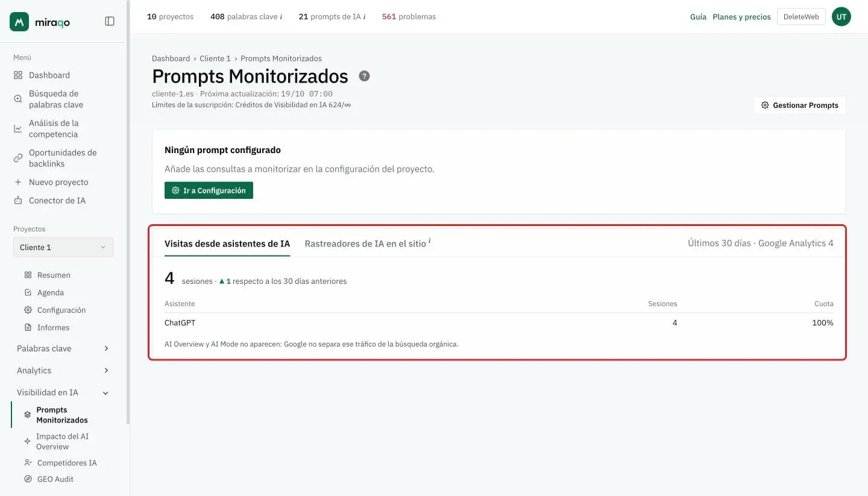Switch to Rastreadores de IA en el sitio tab

click(x=365, y=243)
